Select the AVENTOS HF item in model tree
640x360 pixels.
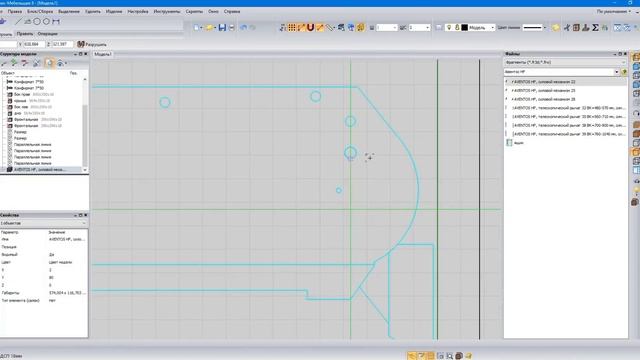coord(39,169)
